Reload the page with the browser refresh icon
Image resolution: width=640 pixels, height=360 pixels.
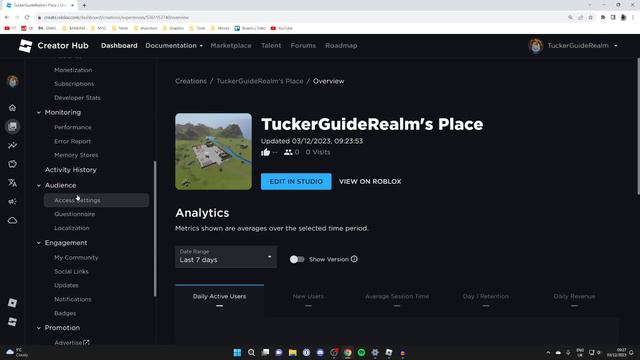[x=27, y=17]
